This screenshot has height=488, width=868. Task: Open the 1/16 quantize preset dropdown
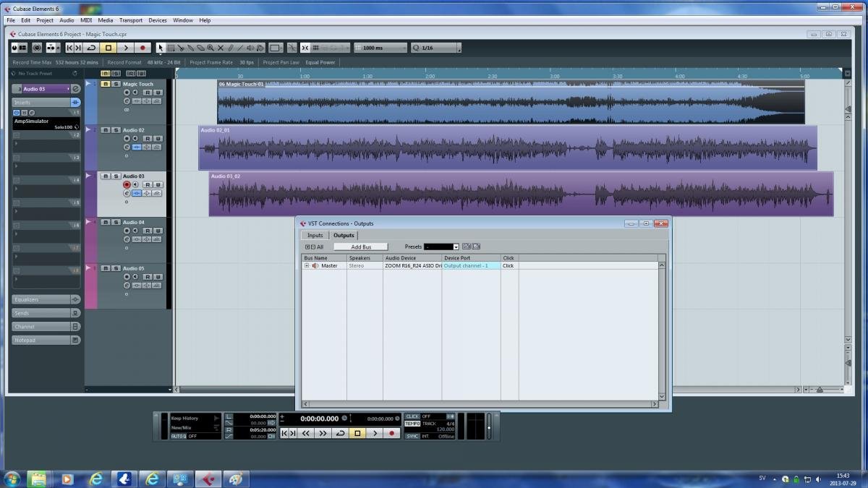pyautogui.click(x=458, y=48)
